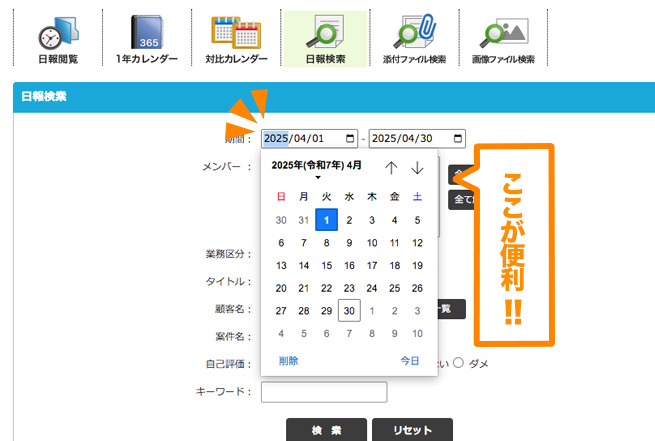655x441 pixels.
Task: Open the 対比カレンダー icon
Action: [x=236, y=40]
